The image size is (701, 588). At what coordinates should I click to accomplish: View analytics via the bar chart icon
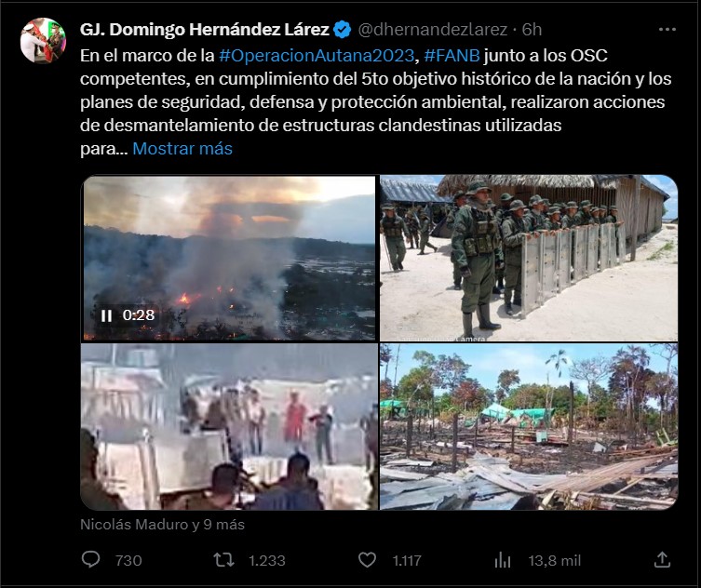[503, 560]
